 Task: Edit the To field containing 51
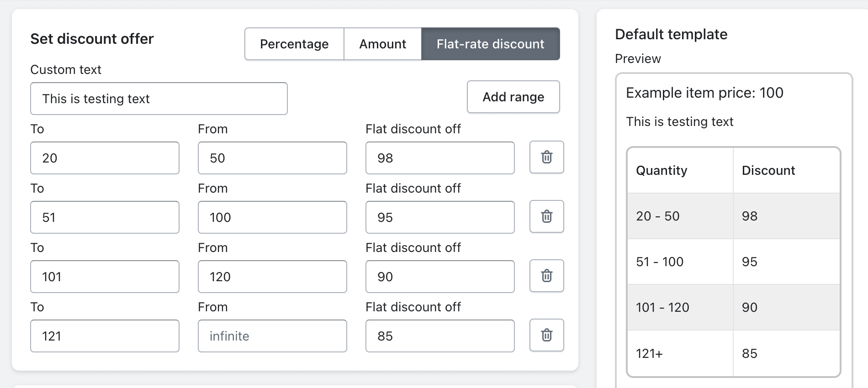[x=105, y=217]
